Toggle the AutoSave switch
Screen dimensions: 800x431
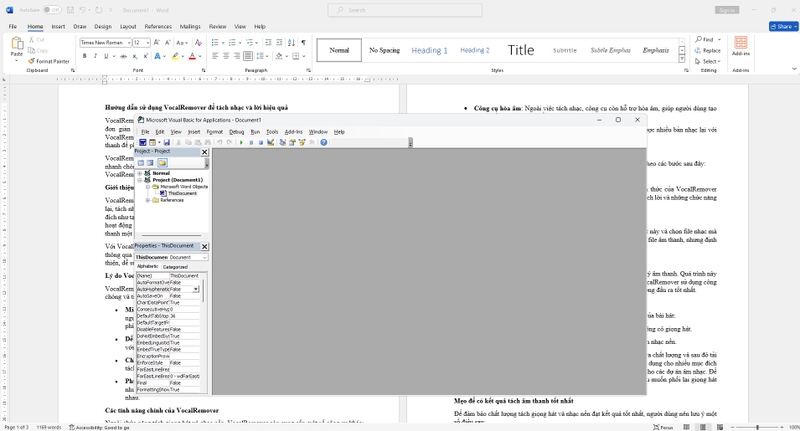pyautogui.click(x=50, y=10)
